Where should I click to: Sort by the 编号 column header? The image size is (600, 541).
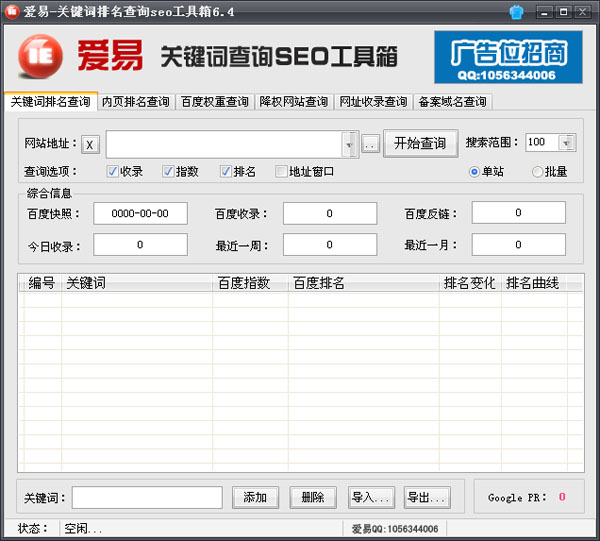click(41, 283)
